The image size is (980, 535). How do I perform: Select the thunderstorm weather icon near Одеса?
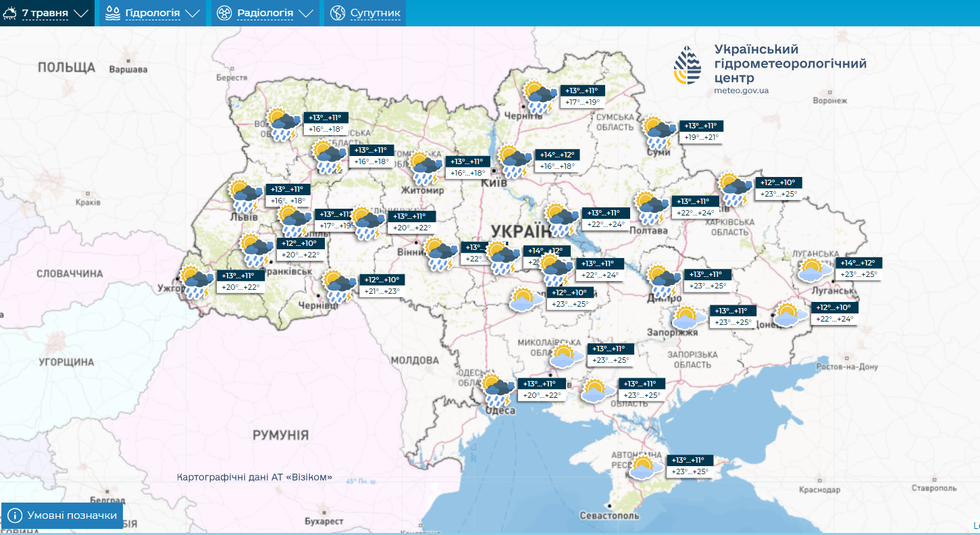tap(498, 390)
